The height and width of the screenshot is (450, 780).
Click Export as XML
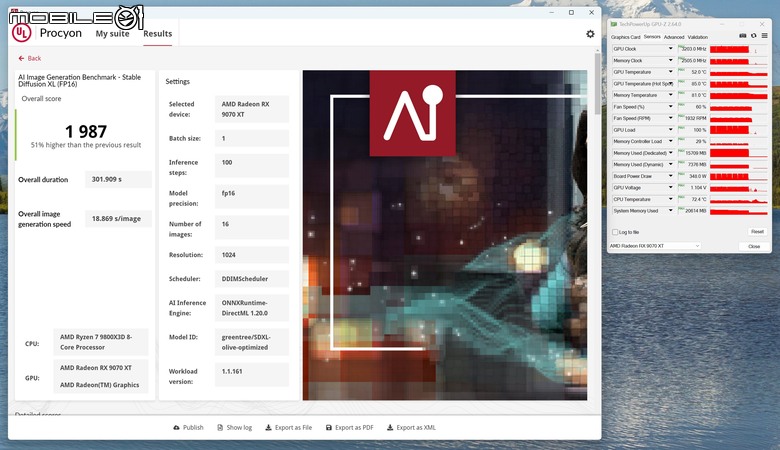tap(411, 427)
